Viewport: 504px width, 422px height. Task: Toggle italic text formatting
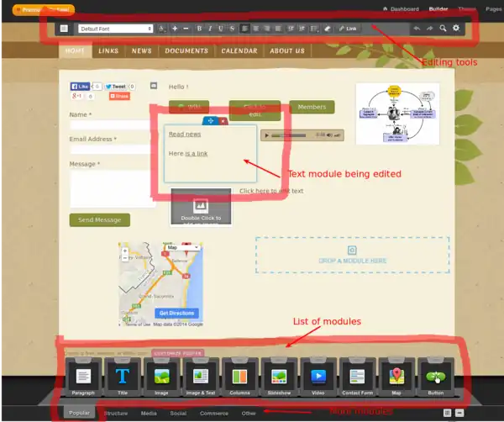coord(210,29)
